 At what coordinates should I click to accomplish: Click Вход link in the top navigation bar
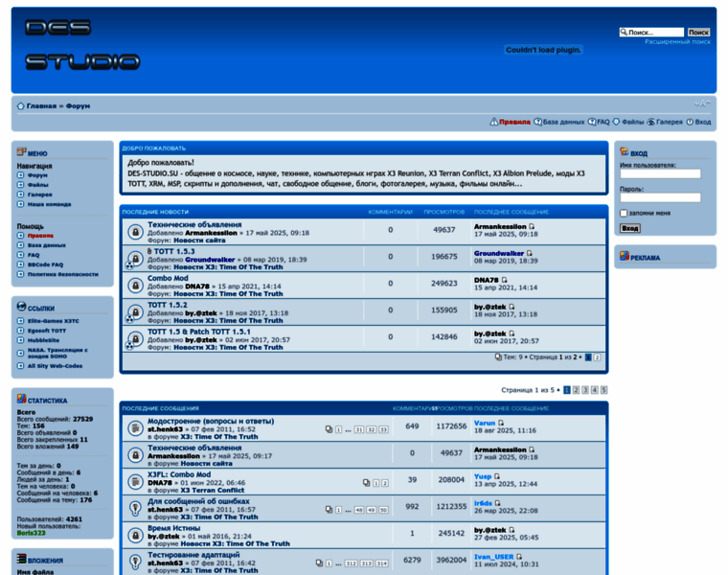pyautogui.click(x=702, y=122)
